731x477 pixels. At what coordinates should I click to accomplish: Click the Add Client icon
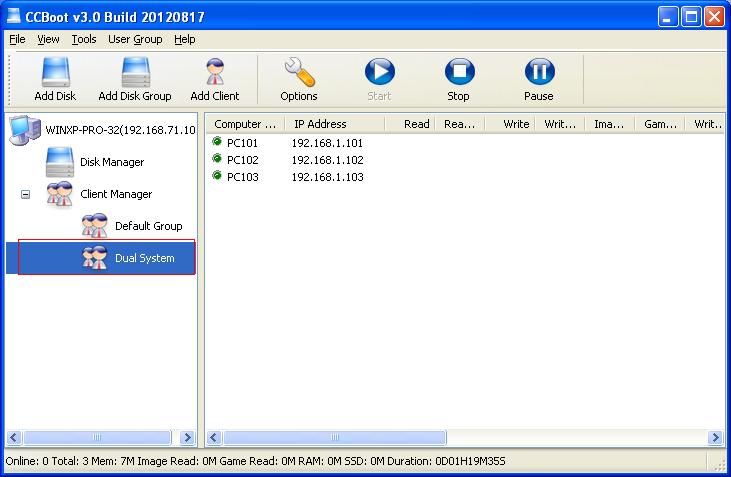[x=215, y=72]
